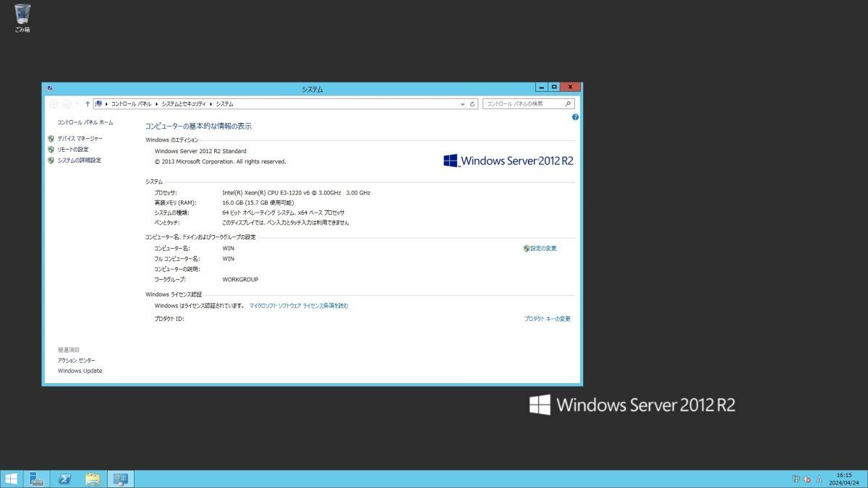The width and height of the screenshot is (868, 488).
Task: Expand breadcrumb arrow after システムとセキュリティ
Action: pyautogui.click(x=210, y=104)
